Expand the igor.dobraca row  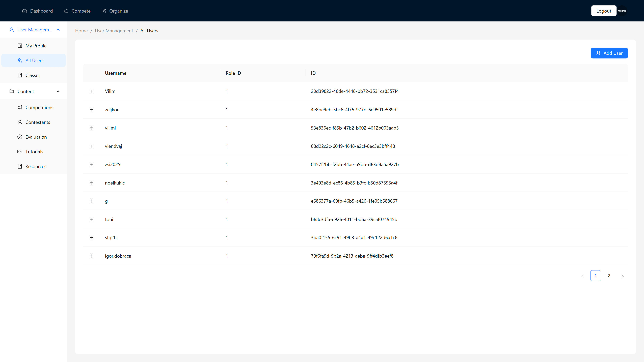coord(91,256)
